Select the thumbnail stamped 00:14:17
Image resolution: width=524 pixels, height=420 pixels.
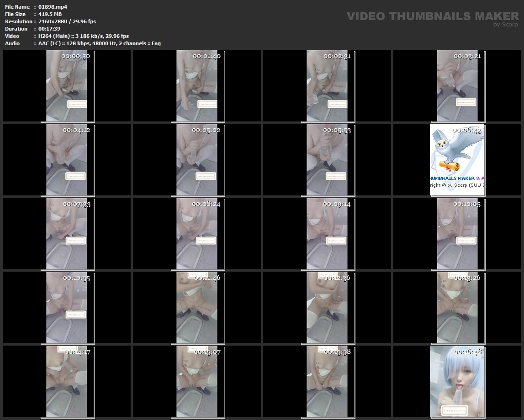[67, 382]
